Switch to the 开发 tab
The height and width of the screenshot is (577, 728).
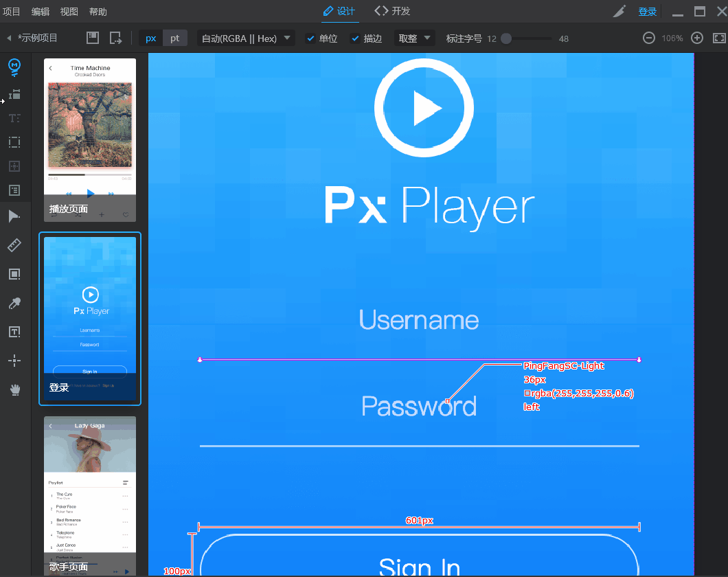coord(392,11)
